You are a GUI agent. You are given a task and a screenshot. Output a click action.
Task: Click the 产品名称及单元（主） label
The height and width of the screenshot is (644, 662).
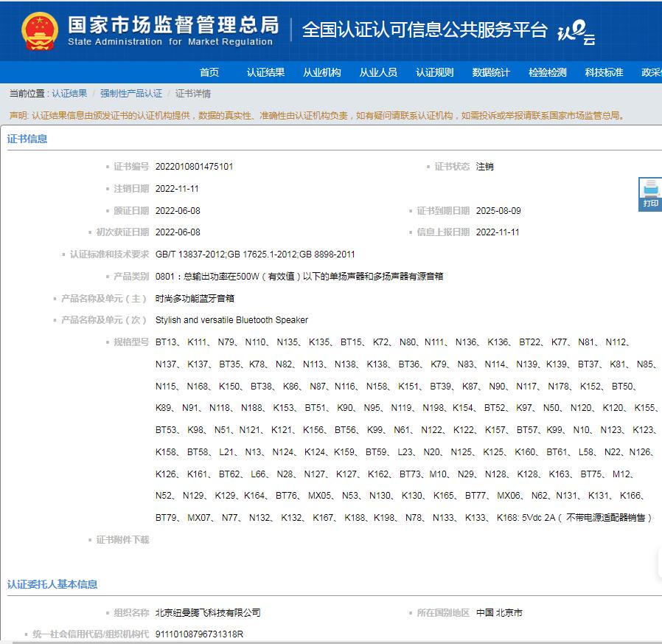(104, 298)
